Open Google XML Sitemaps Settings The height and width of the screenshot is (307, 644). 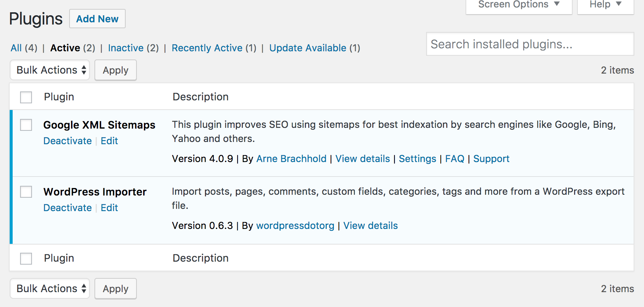[418, 159]
